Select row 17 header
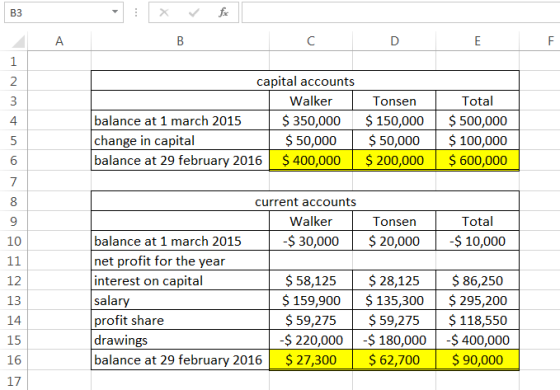The height and width of the screenshot is (390, 560). click(14, 381)
